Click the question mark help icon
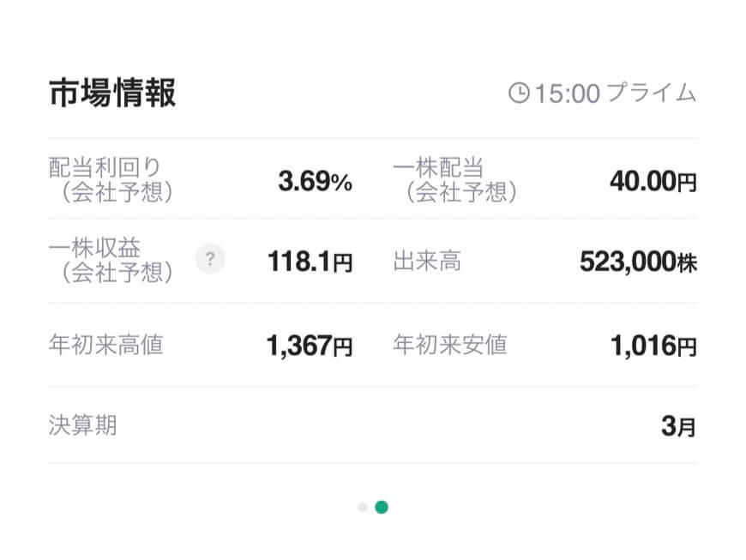 click(x=210, y=259)
